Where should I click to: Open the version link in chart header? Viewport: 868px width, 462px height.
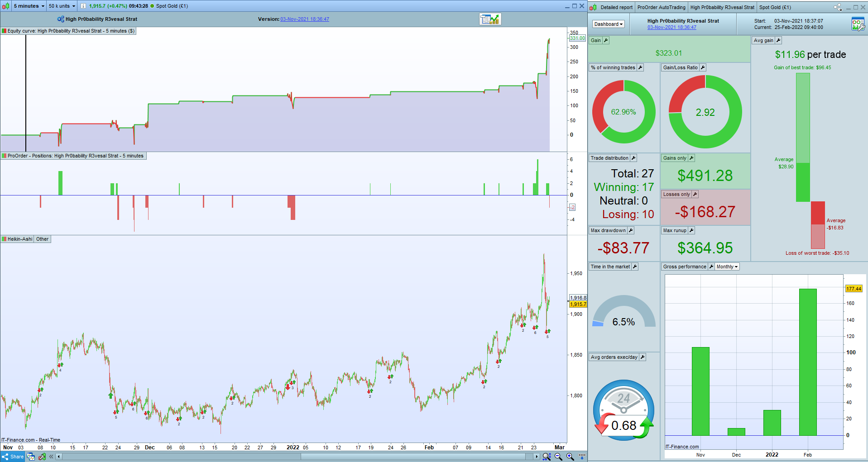(x=305, y=19)
